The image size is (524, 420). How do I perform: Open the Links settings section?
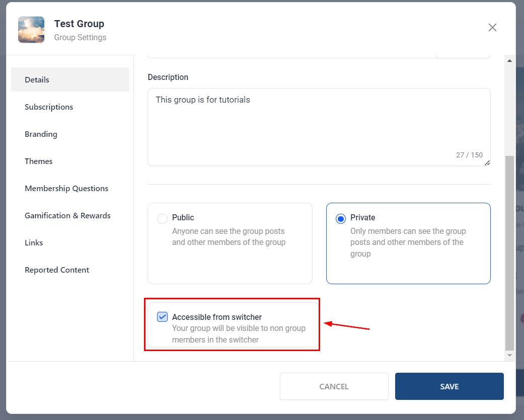click(34, 242)
